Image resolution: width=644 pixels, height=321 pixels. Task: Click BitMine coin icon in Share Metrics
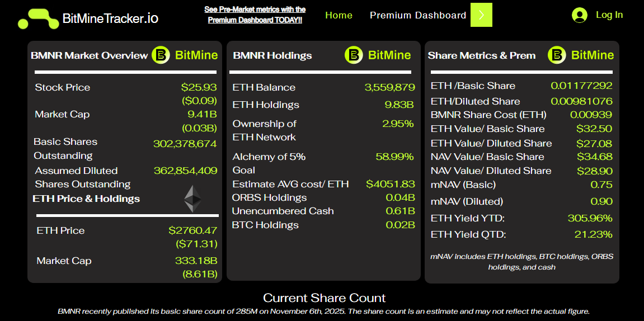[557, 55]
